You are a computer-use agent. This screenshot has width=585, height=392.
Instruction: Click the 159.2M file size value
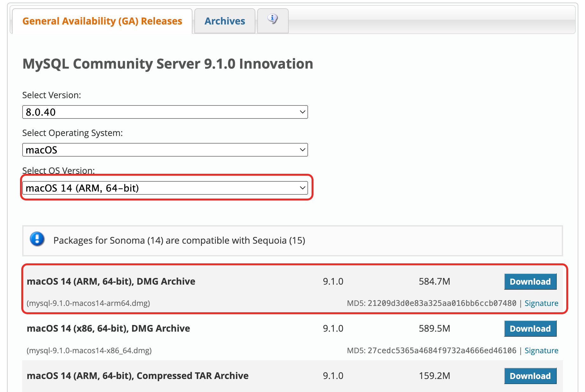434,376
